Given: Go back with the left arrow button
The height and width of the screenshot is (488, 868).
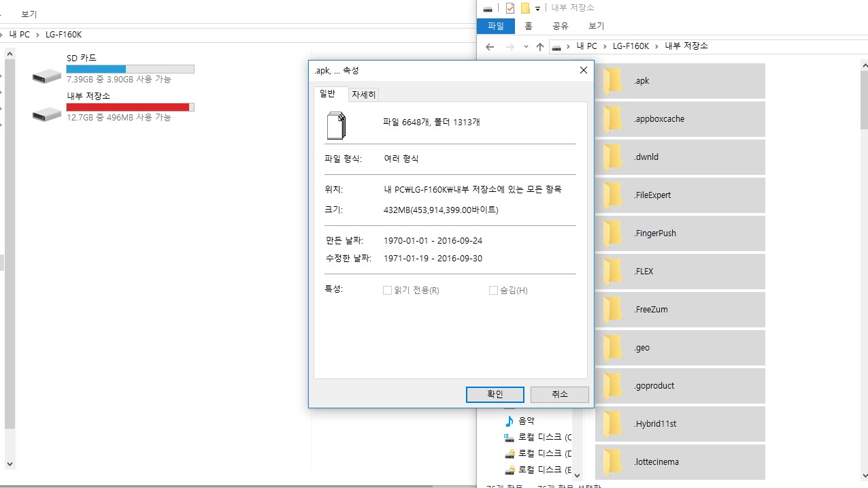Looking at the screenshot, I should 490,46.
